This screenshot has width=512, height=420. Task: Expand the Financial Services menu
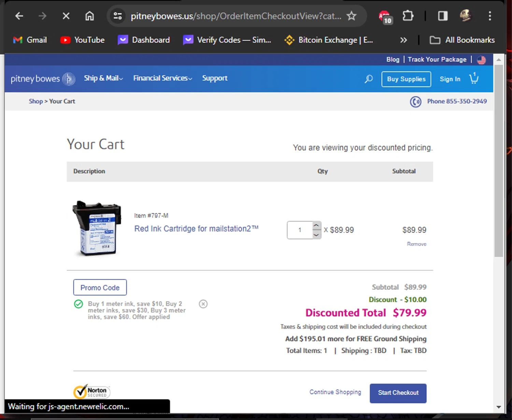click(163, 78)
